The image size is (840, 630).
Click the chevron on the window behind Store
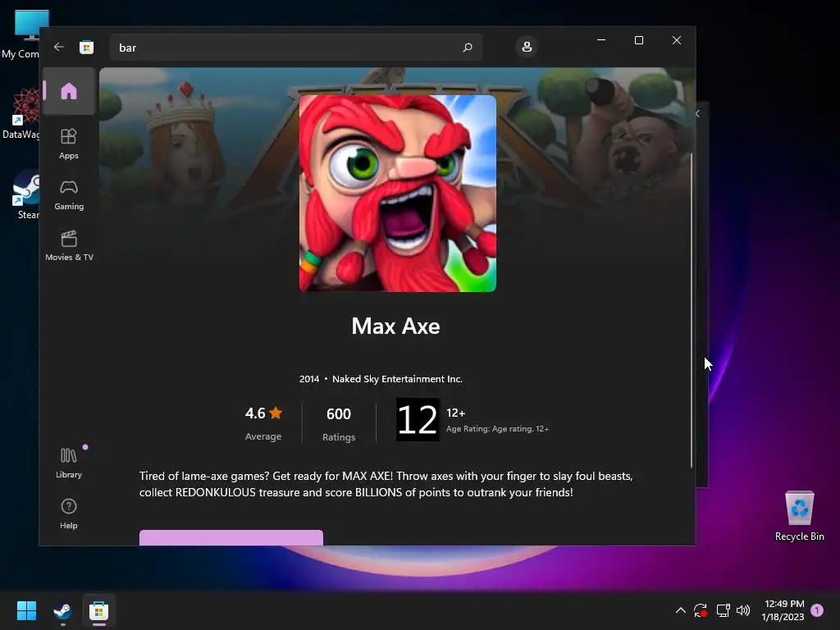[x=698, y=113]
